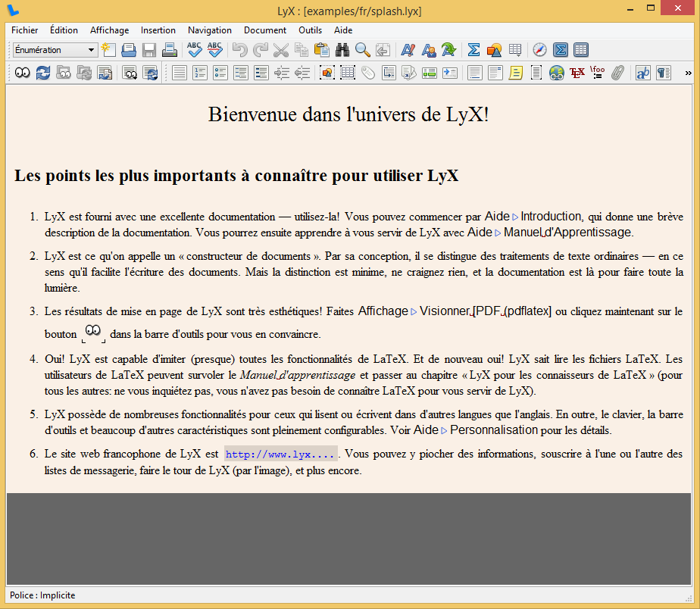Toggle the math panel toolbar
Screen dimensions: 700x609
coord(560,50)
